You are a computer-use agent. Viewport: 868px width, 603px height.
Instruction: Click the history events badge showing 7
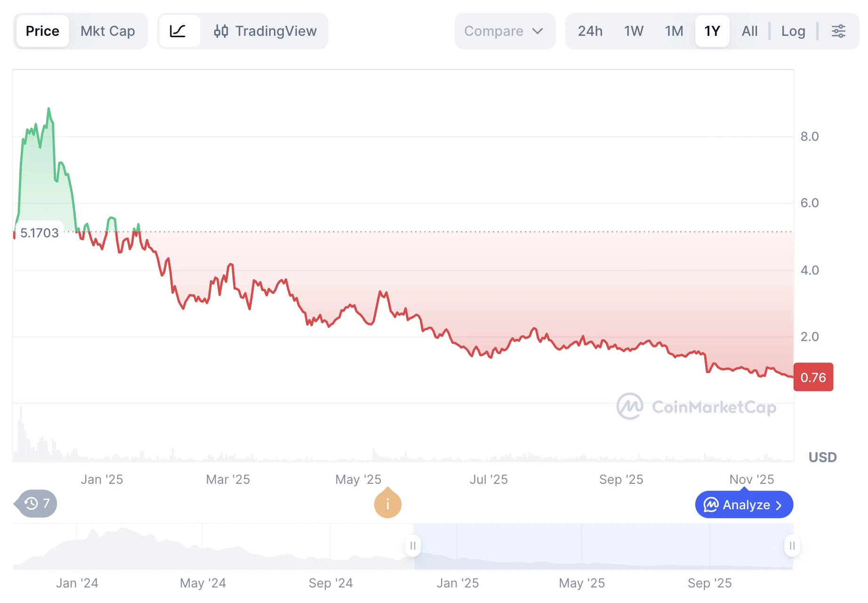pyautogui.click(x=37, y=504)
